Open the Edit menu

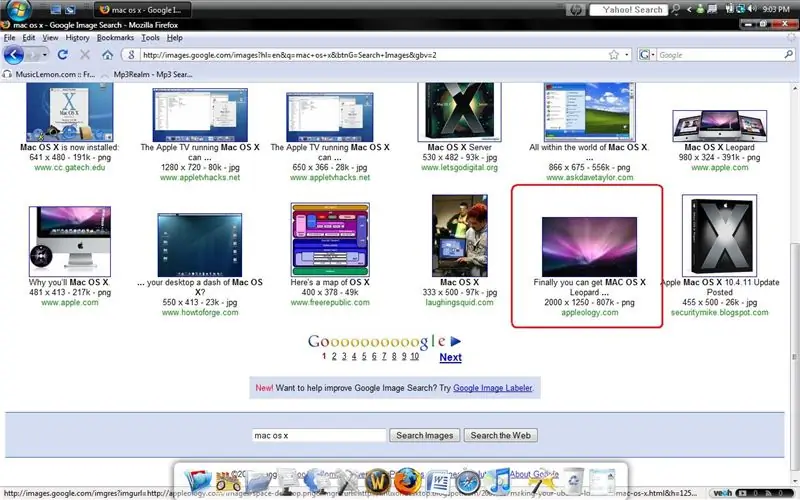(x=29, y=38)
